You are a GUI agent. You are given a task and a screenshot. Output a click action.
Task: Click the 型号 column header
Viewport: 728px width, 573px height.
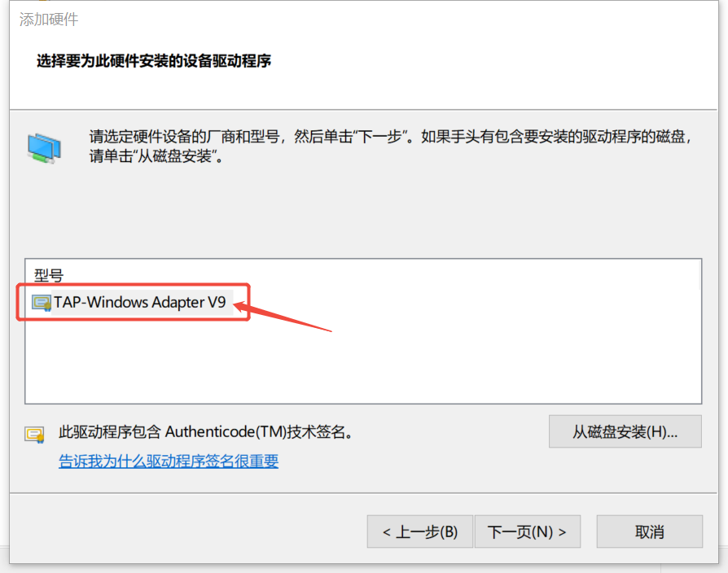[48, 275]
